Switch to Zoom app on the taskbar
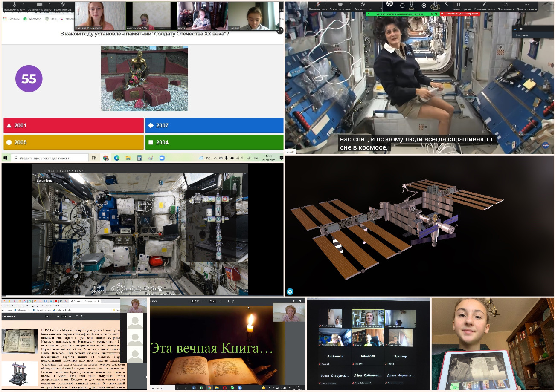Image resolution: width=555 pixels, height=392 pixels. [x=162, y=158]
